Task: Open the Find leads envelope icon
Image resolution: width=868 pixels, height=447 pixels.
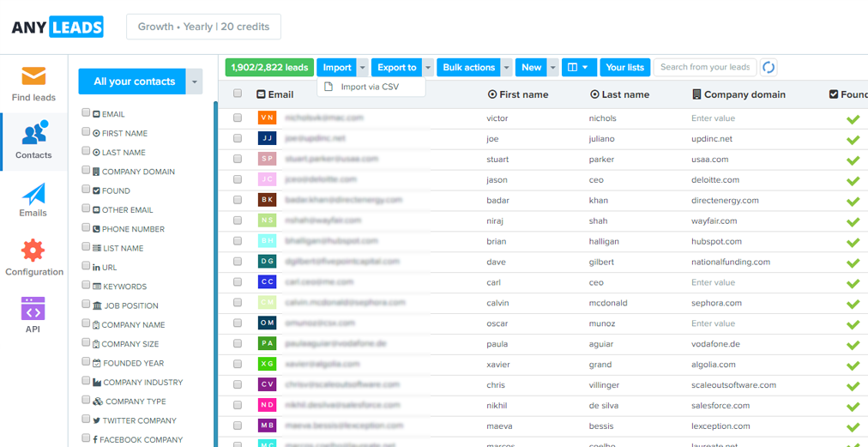Action: (x=33, y=76)
